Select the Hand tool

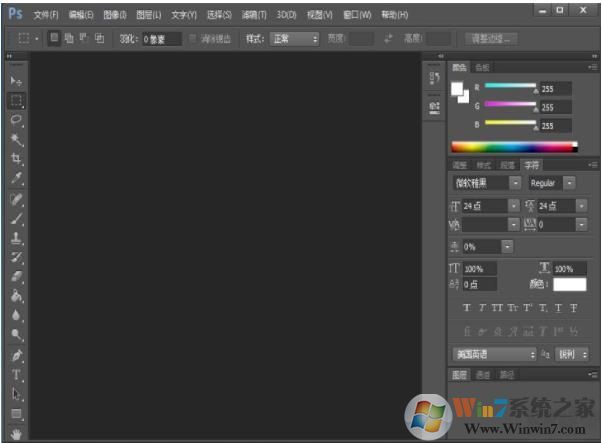16,434
